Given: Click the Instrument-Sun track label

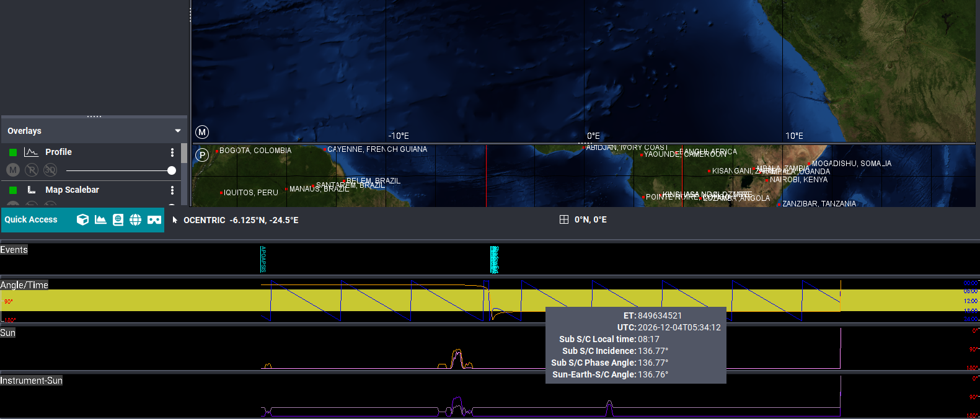Looking at the screenshot, I should [31, 381].
